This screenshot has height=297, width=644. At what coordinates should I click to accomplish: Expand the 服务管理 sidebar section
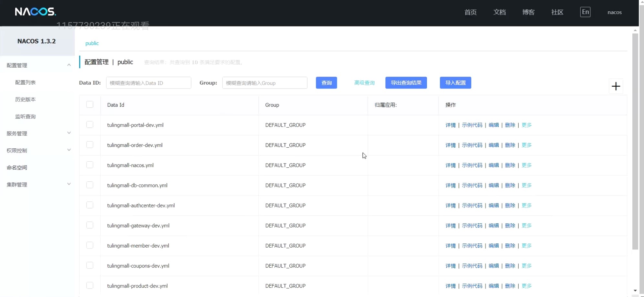click(69, 133)
